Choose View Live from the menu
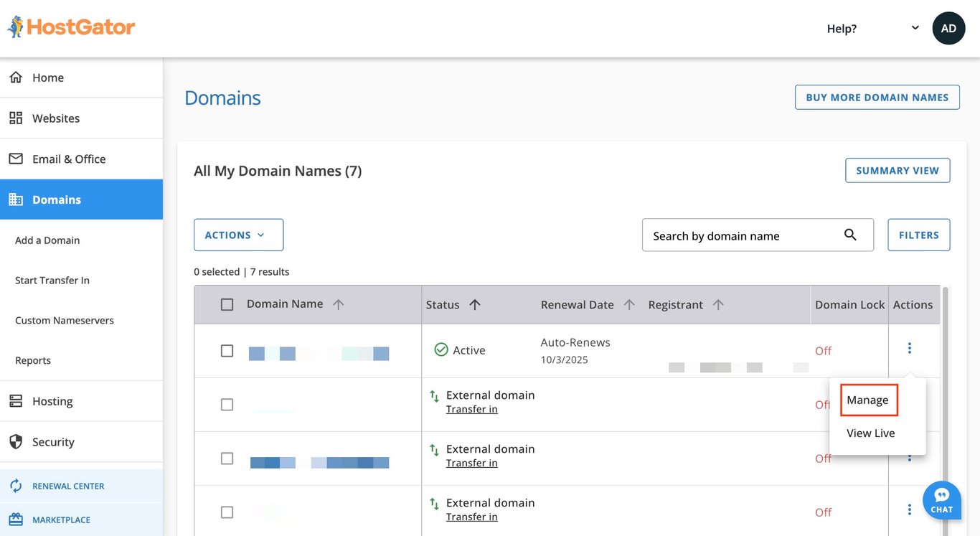The image size is (980, 536). coord(870,433)
